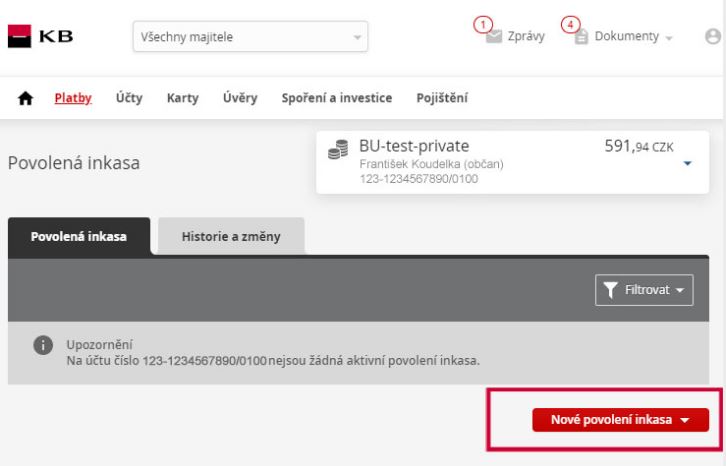Open Spoření a investice menu
The image size is (726, 466).
[x=337, y=98]
